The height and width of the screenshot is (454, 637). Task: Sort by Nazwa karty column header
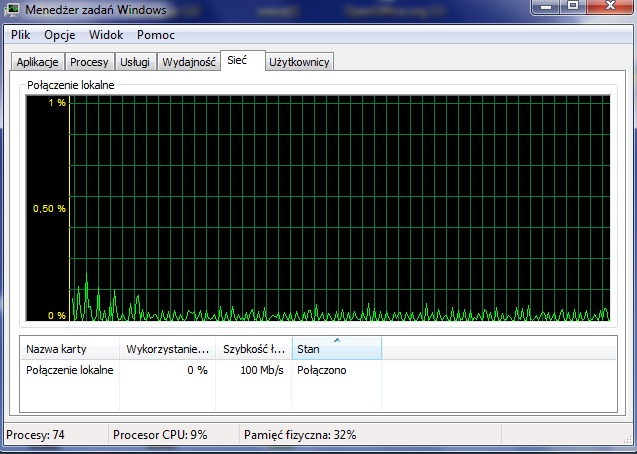click(70, 349)
